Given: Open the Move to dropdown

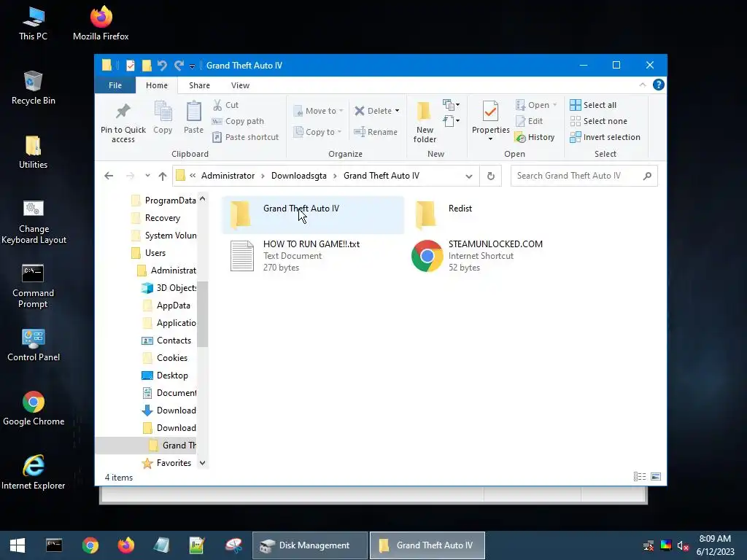Looking at the screenshot, I should click(x=318, y=111).
